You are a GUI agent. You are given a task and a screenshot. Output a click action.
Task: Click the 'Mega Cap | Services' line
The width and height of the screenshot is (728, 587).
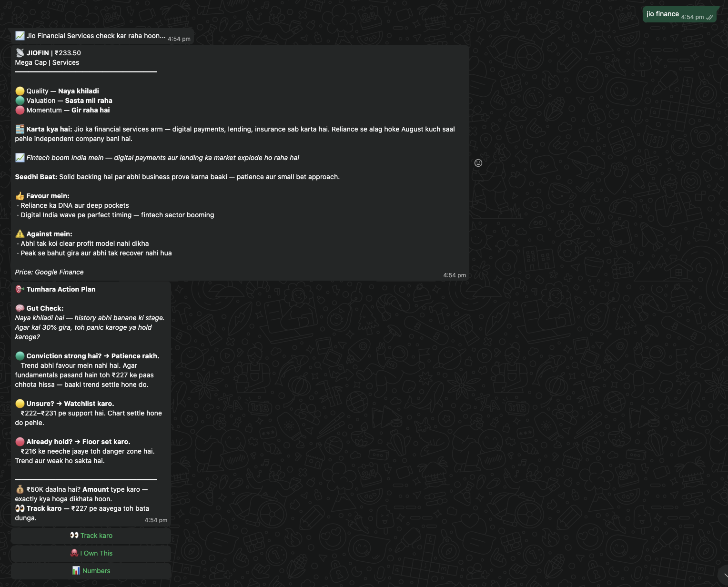click(x=47, y=62)
